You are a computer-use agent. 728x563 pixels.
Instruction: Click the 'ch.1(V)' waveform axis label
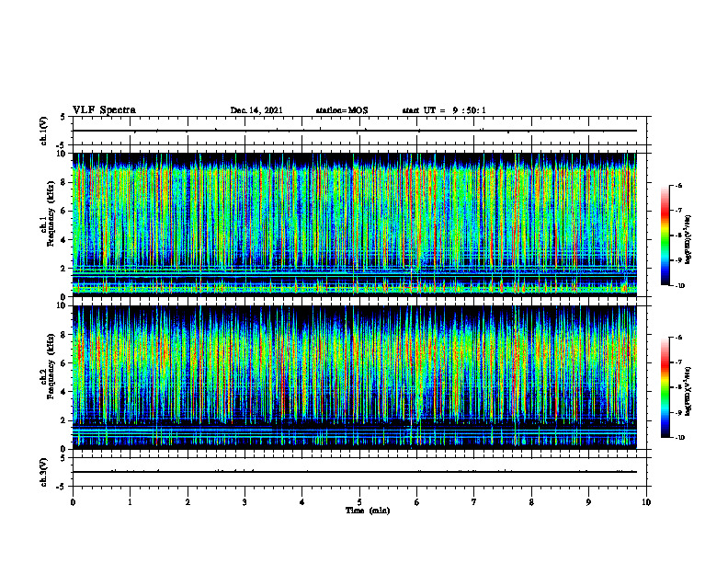(x=44, y=131)
